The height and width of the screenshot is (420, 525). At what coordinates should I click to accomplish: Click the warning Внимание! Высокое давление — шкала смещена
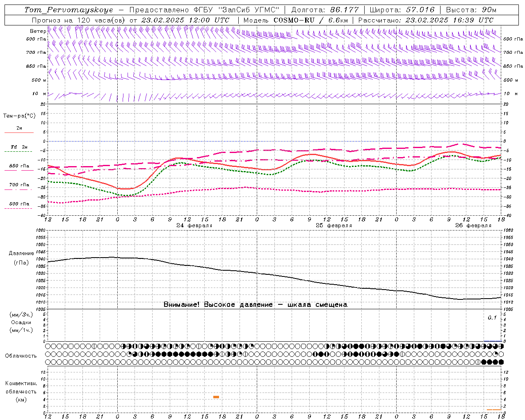[256, 305]
